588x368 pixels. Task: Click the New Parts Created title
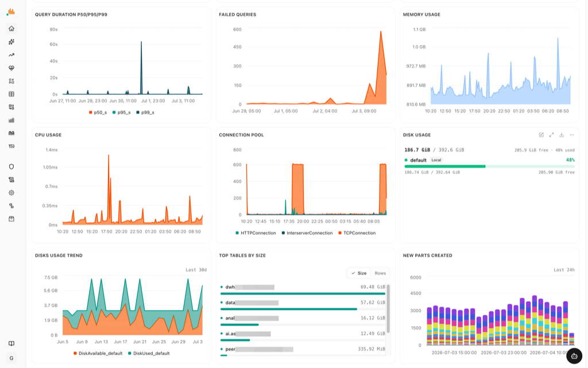click(427, 255)
